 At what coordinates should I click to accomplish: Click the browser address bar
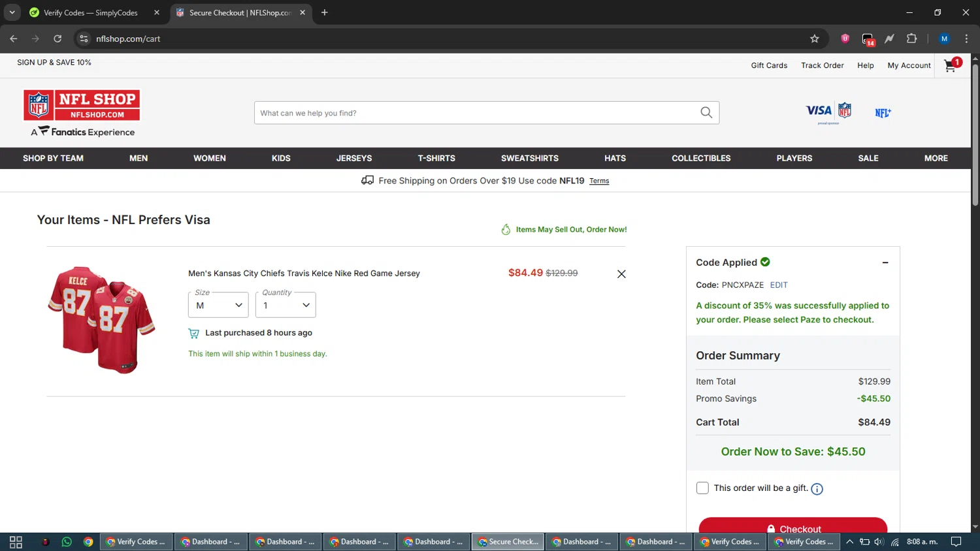click(x=451, y=39)
